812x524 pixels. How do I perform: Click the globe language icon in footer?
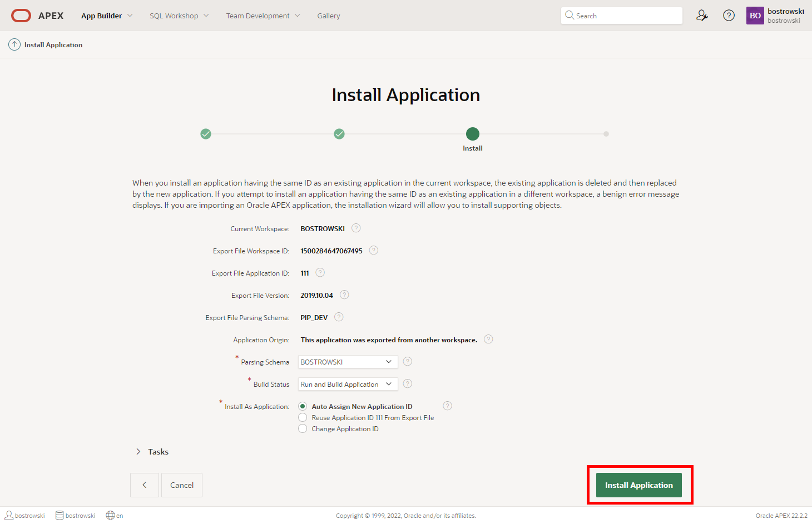110,515
